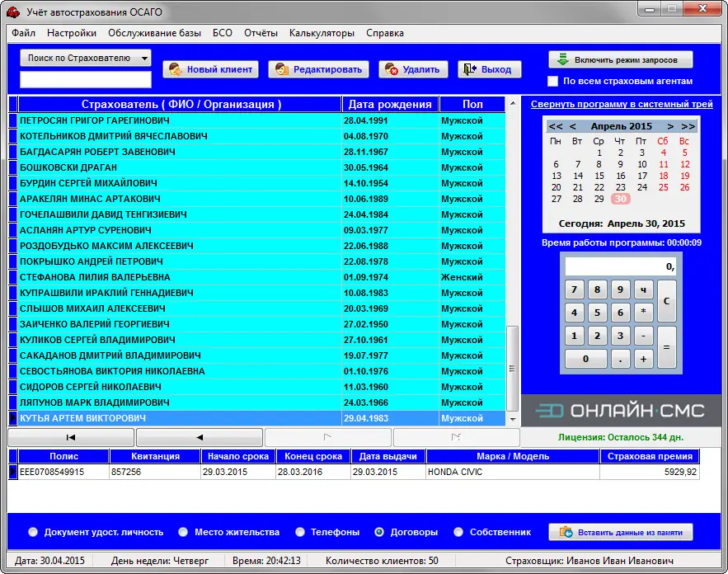Open Поиск по Страхователю dropdown

click(86, 58)
